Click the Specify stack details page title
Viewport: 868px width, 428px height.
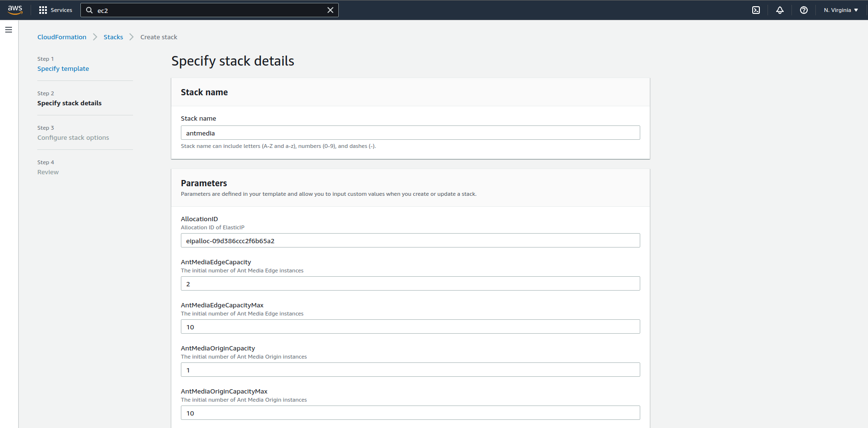point(233,61)
